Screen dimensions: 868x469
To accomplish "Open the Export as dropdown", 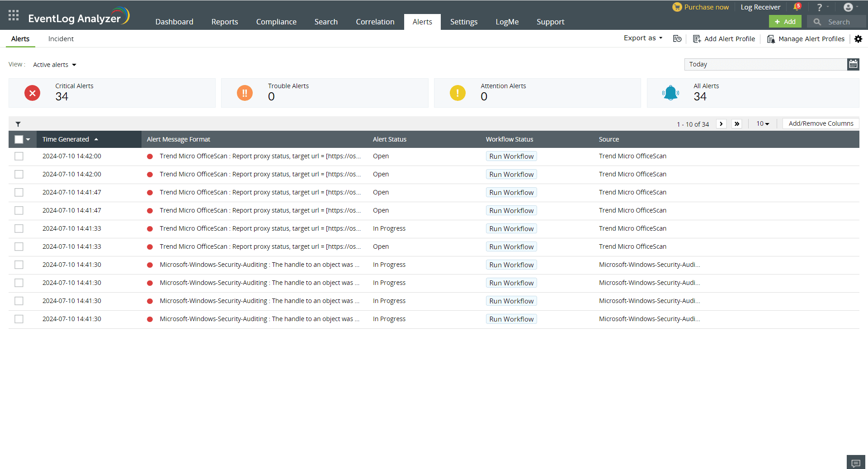I will pyautogui.click(x=642, y=38).
